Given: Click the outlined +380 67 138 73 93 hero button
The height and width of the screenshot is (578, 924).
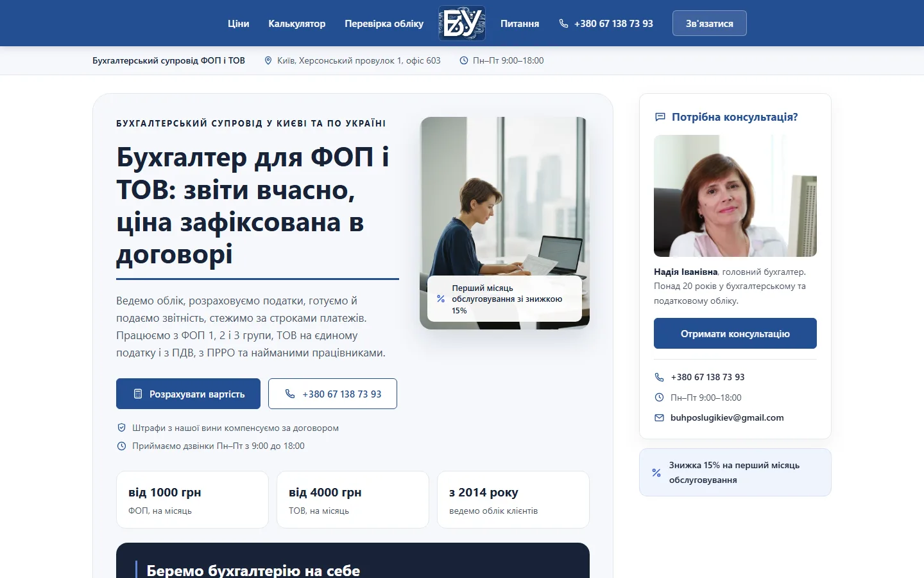Looking at the screenshot, I should coord(332,394).
